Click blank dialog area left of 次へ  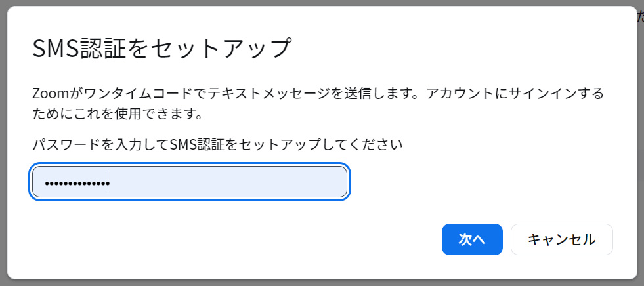pyautogui.click(x=263, y=239)
